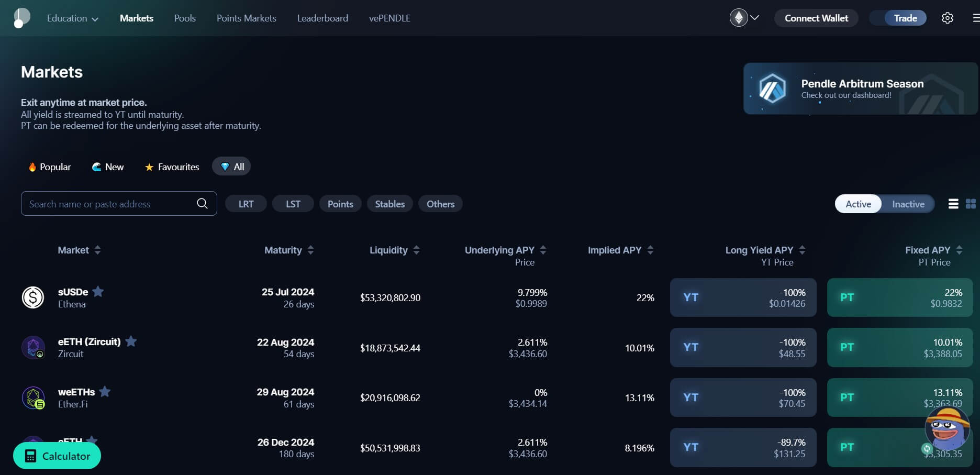This screenshot has width=980, height=475.
Task: Focus the search name or address field
Action: [x=119, y=204]
